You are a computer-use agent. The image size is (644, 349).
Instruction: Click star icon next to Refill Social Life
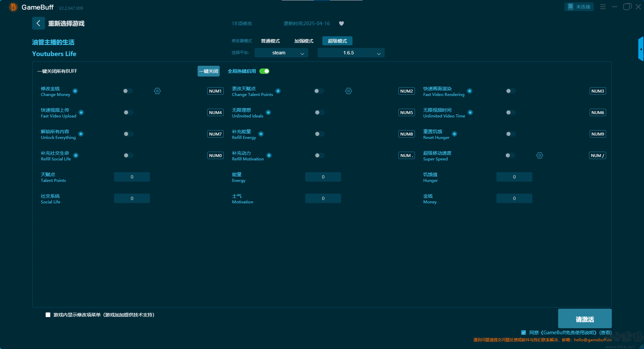click(76, 155)
